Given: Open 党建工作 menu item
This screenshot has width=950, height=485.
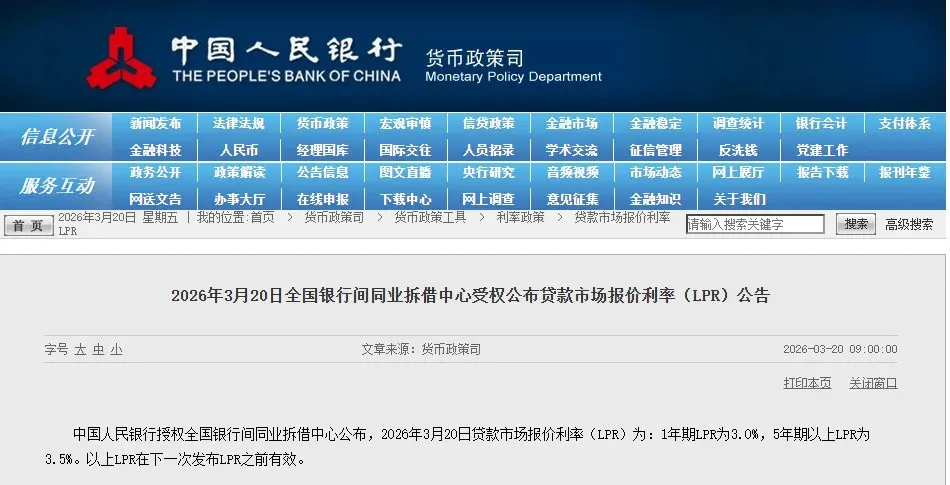Looking at the screenshot, I should coord(822,150).
